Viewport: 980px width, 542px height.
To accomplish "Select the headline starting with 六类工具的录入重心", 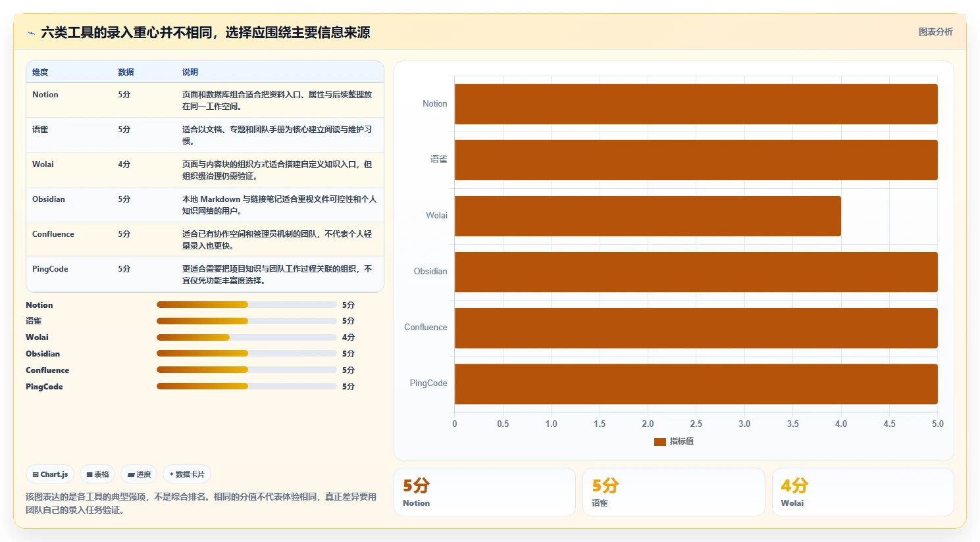I will click(205, 32).
